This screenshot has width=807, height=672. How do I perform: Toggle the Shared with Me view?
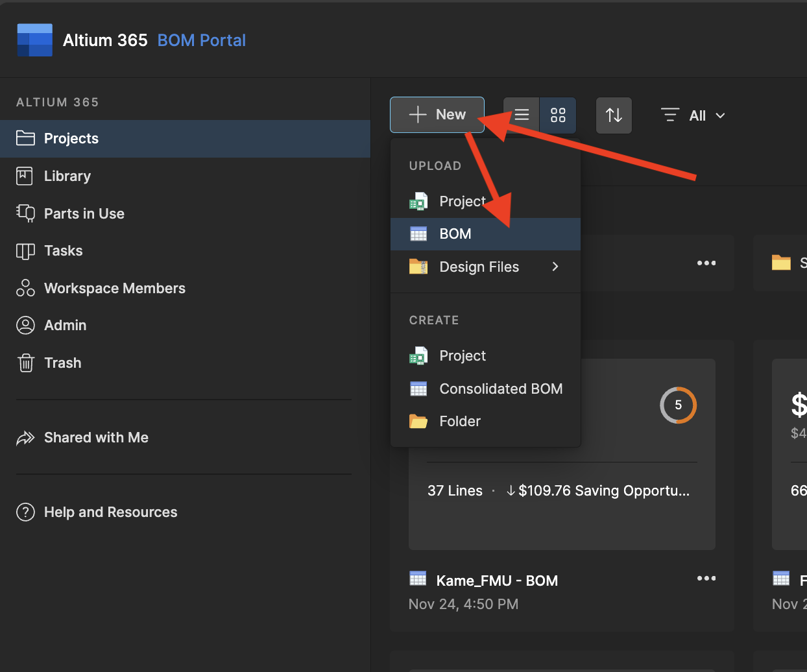point(97,437)
